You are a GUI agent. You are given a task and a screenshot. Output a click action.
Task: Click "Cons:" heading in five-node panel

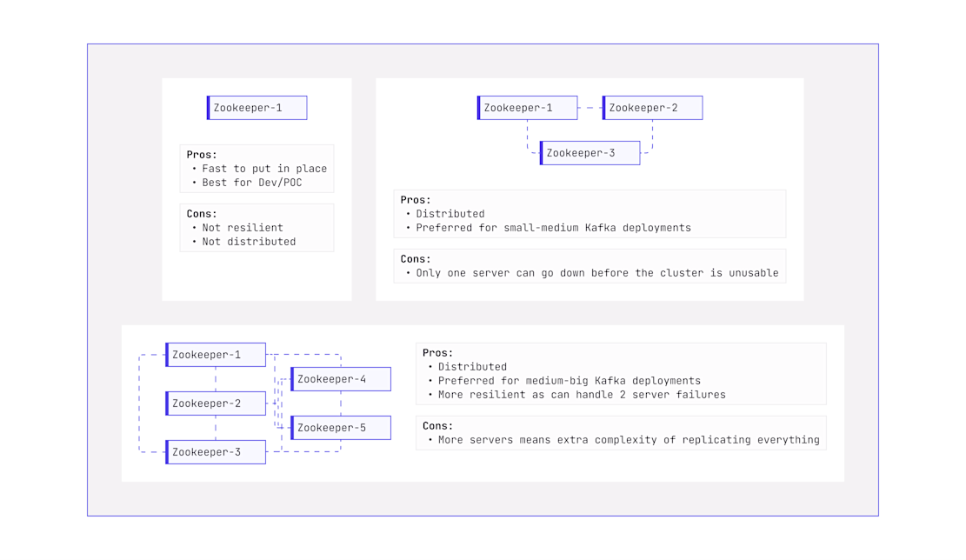(437, 426)
